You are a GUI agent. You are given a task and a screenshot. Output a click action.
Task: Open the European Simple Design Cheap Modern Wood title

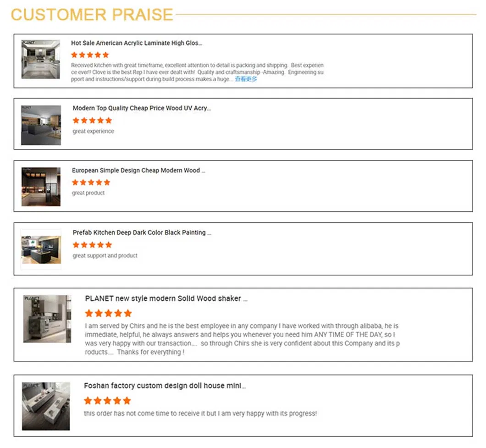[x=138, y=171]
